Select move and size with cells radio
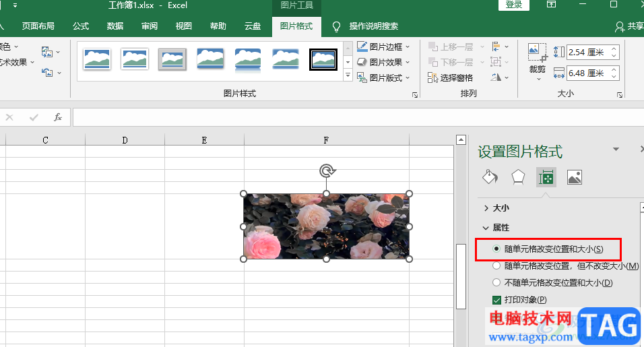Viewport: 644px width, 347px height. coord(496,249)
